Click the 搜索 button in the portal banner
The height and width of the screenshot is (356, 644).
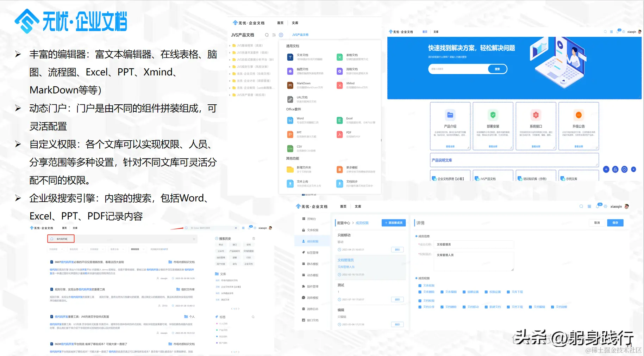tap(497, 69)
